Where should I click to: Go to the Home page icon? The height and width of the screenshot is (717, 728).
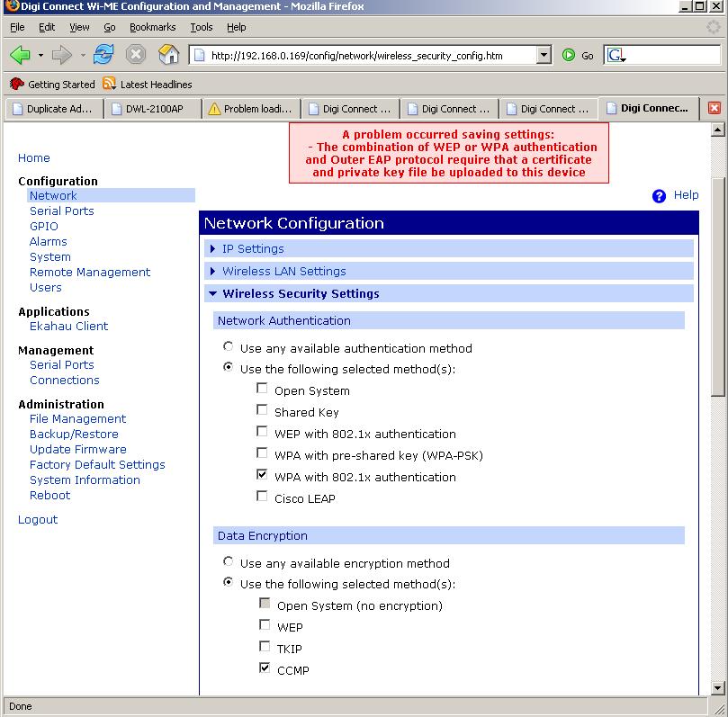click(168, 55)
